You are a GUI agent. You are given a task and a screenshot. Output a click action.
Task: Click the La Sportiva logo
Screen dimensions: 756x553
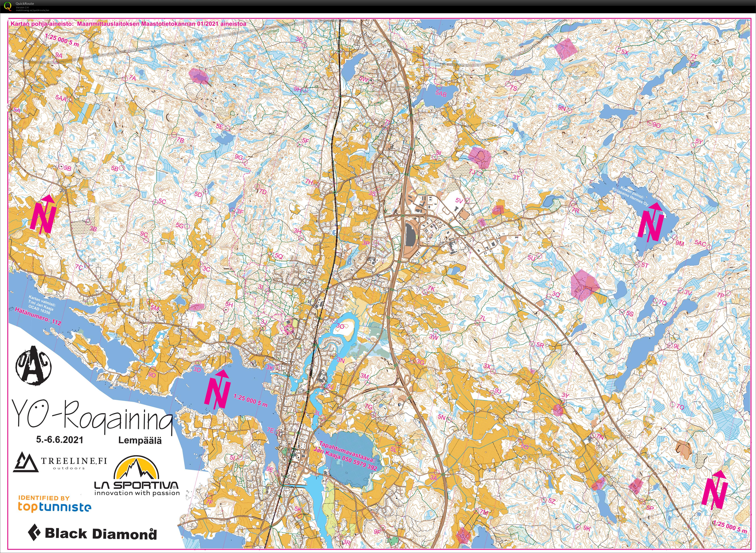(x=137, y=476)
